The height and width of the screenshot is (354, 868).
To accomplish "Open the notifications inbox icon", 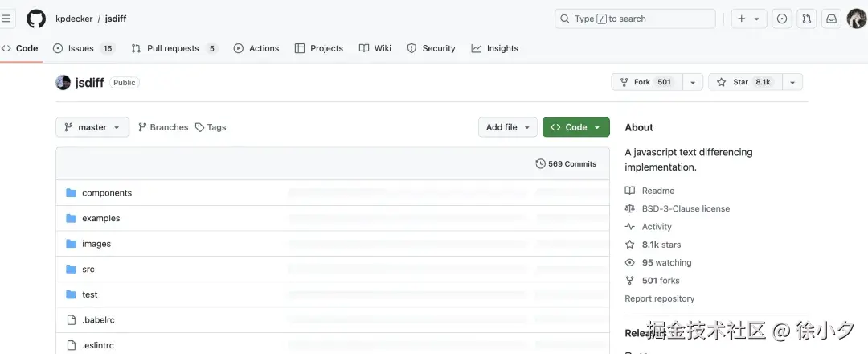I will [832, 19].
